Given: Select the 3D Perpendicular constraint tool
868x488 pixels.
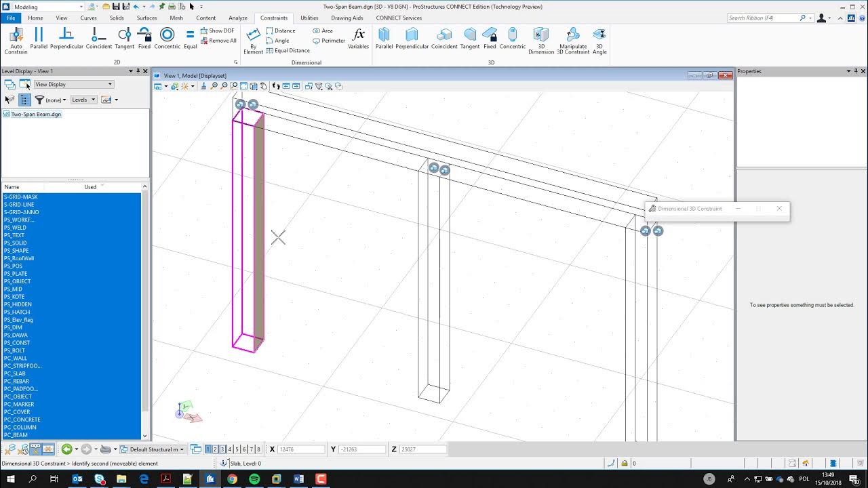Looking at the screenshot, I should click(412, 39).
